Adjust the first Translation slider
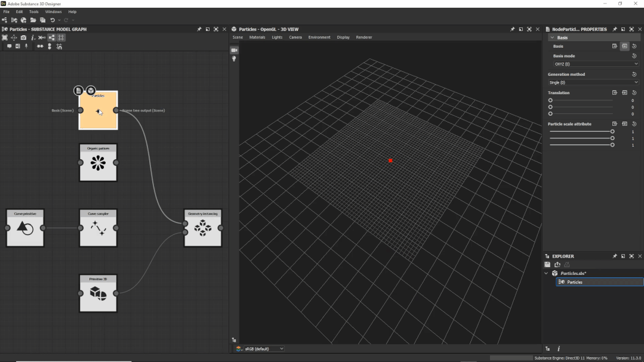This screenshot has height=362, width=644. coord(581,101)
